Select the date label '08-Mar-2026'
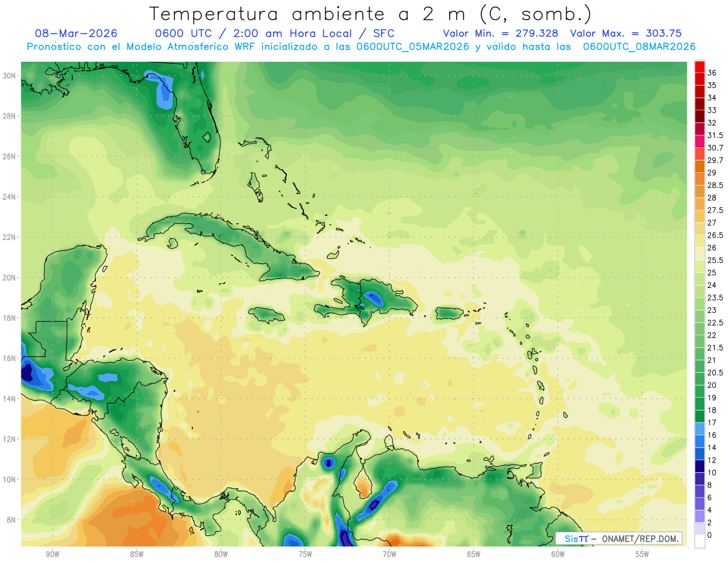Image resolution: width=728 pixels, height=562 pixels. coord(76,33)
